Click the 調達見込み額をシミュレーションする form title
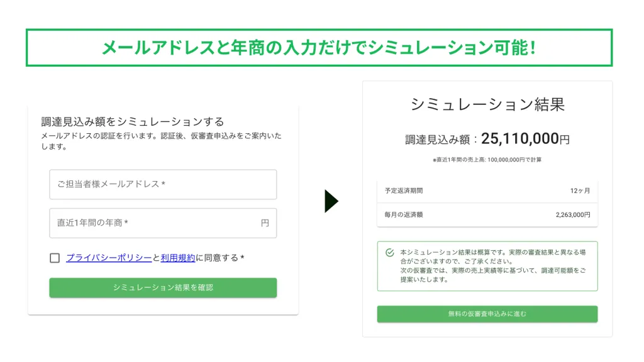The image size is (644, 362). pos(133,122)
